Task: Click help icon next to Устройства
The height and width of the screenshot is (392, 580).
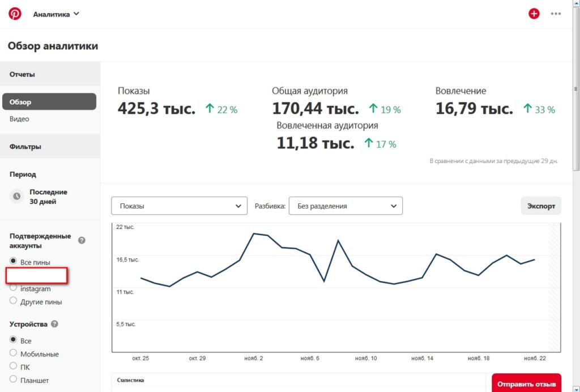Action: [x=54, y=324]
